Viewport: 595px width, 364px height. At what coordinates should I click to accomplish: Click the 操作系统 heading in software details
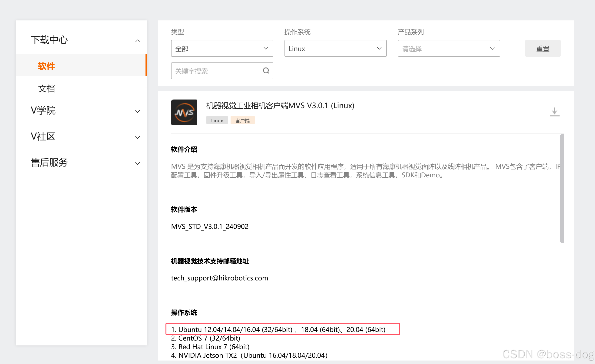point(184,313)
